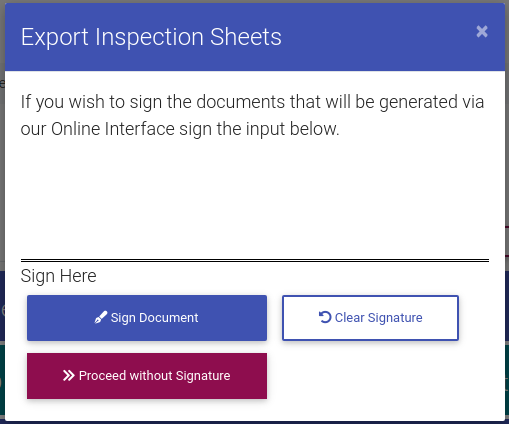Viewport: 509px width, 424px height.
Task: Click the Sign Document button
Action: pyautogui.click(x=147, y=318)
